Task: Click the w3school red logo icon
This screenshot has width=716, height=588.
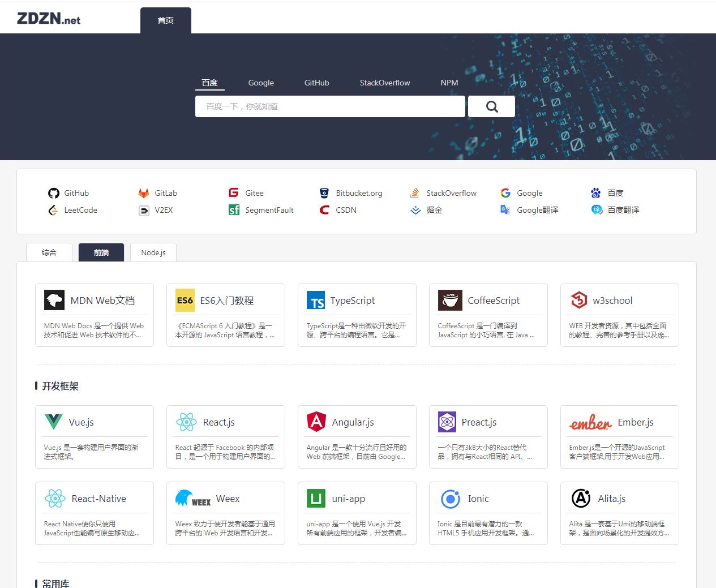Action: (579, 300)
